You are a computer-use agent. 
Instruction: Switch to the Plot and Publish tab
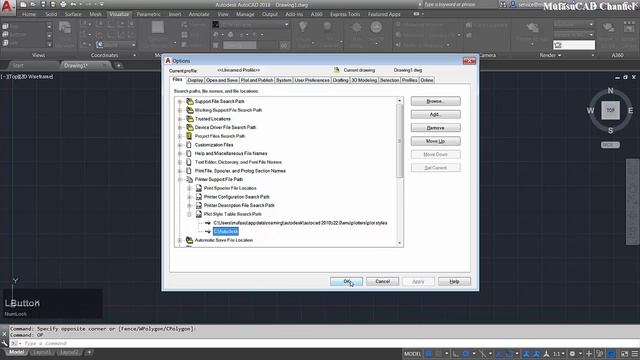[x=257, y=80]
